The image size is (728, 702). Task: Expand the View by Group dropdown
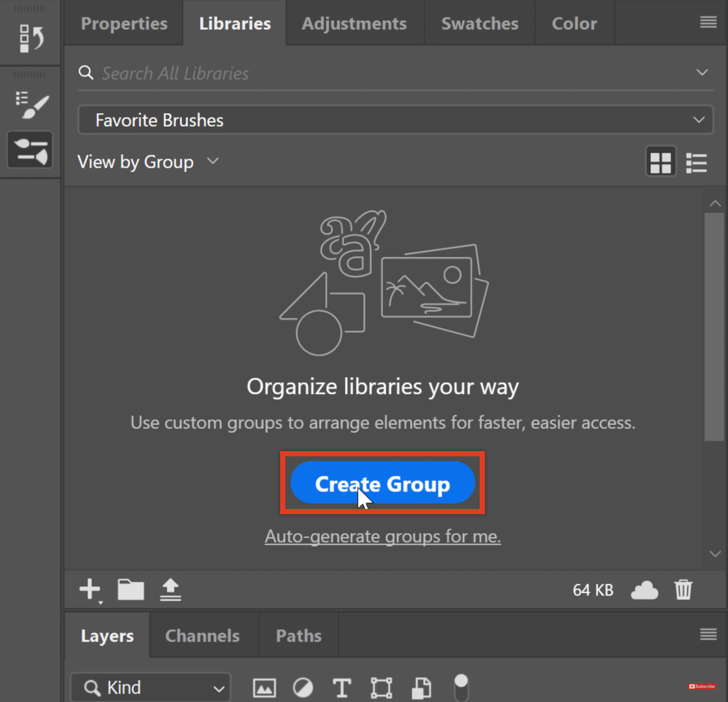pos(148,162)
